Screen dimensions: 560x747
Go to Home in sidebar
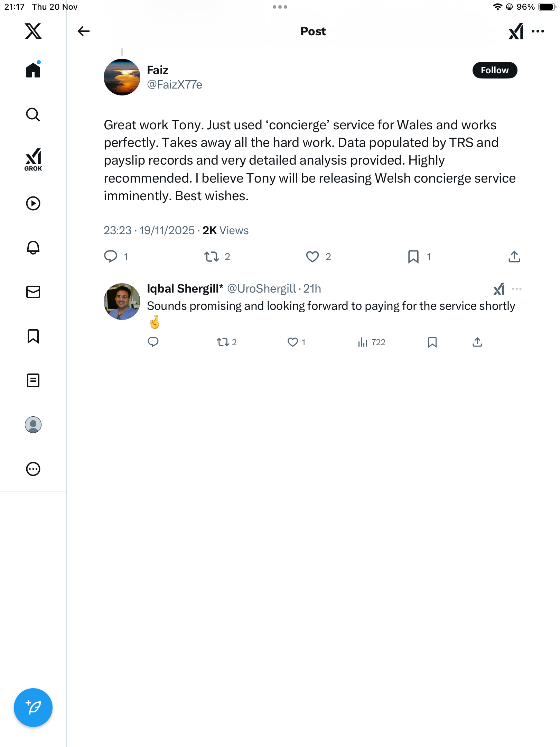(33, 70)
